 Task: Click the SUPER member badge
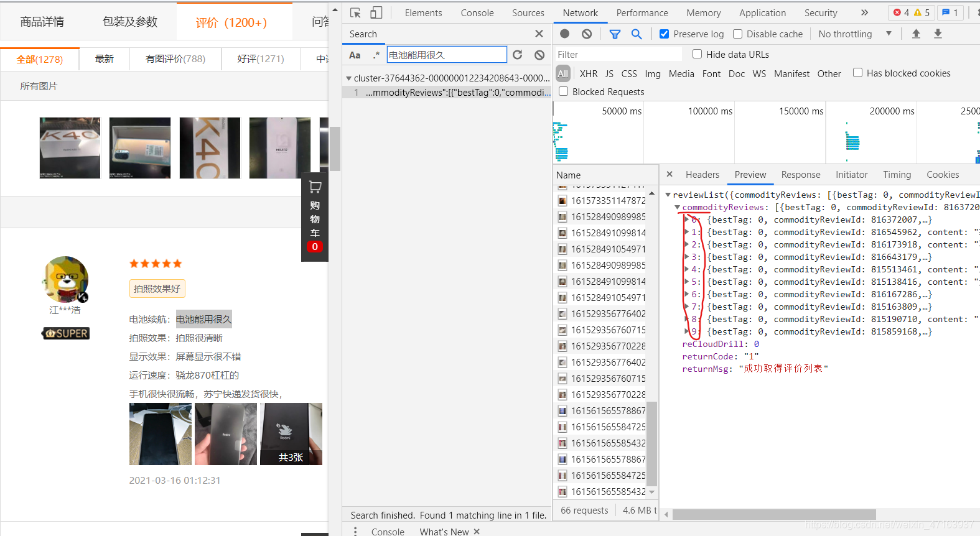[x=65, y=333]
